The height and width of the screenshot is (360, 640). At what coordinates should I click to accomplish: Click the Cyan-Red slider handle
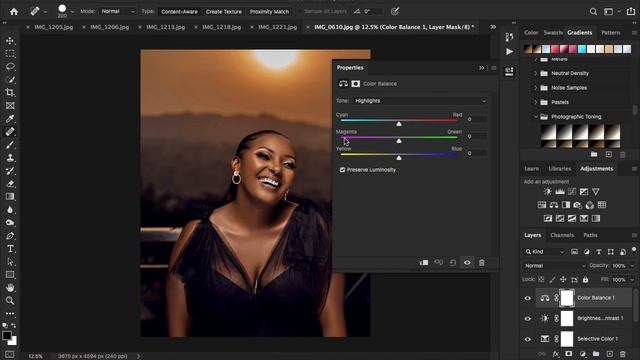point(399,124)
